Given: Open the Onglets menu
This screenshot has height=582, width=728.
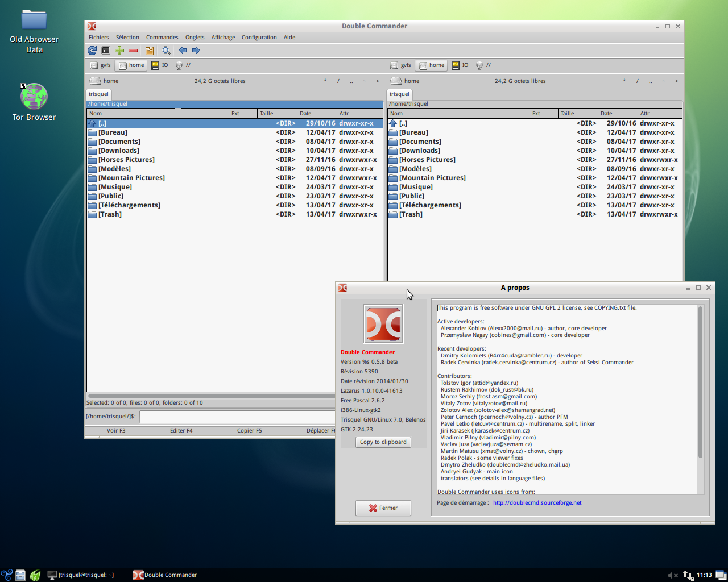Looking at the screenshot, I should pos(195,37).
